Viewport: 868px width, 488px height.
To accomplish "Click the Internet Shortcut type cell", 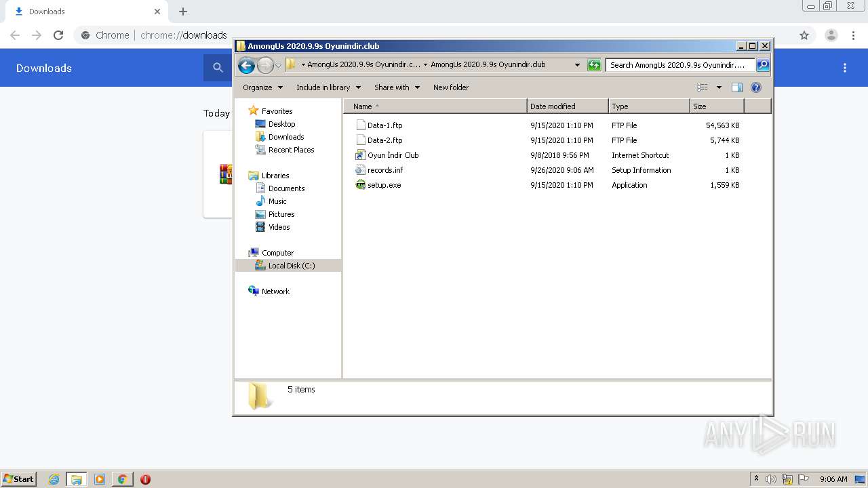I will coord(640,155).
